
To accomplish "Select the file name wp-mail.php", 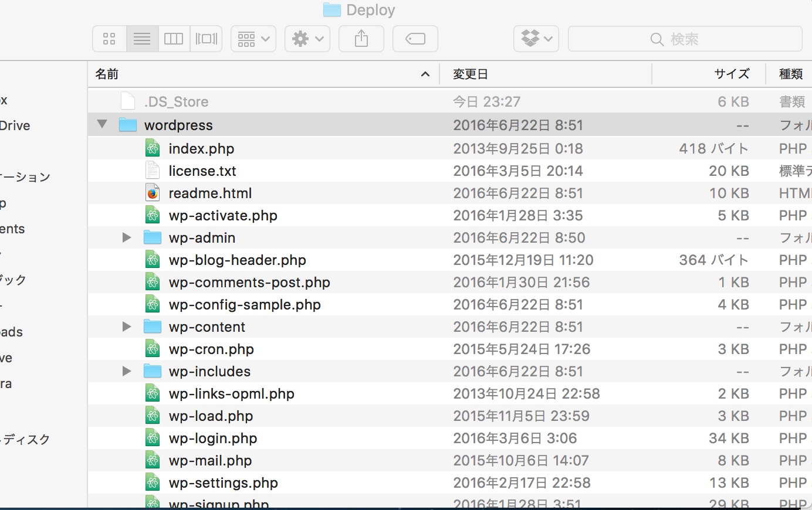I will 210,461.
